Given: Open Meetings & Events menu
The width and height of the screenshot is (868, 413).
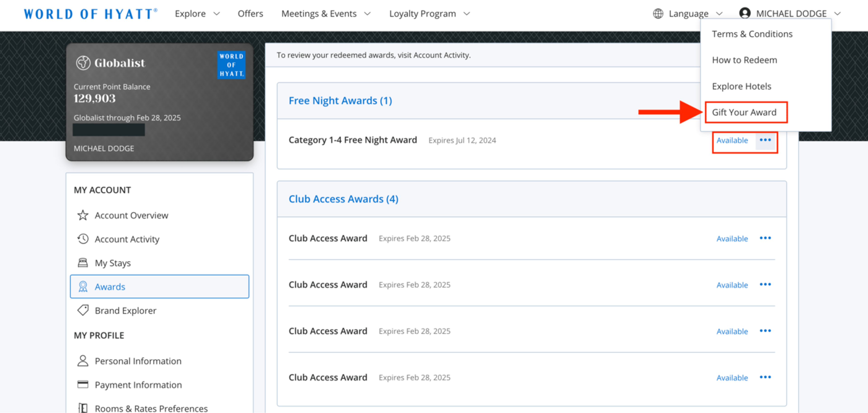Looking at the screenshot, I should click(326, 14).
